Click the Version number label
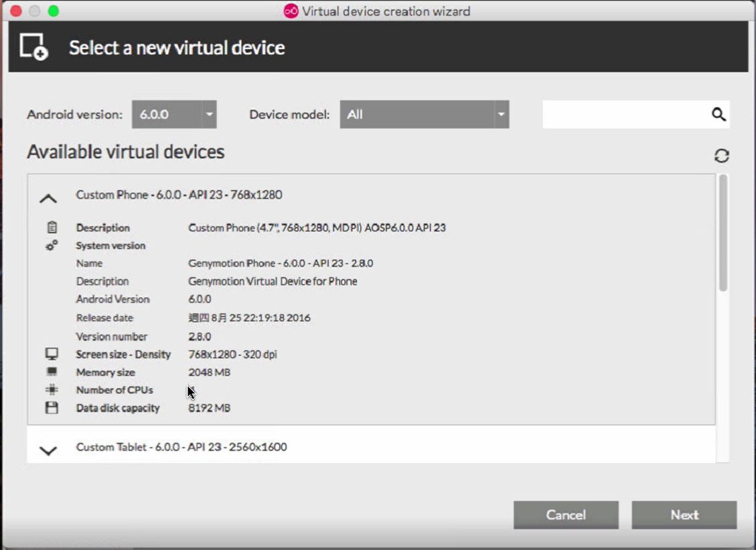The image size is (756, 550). (x=111, y=337)
